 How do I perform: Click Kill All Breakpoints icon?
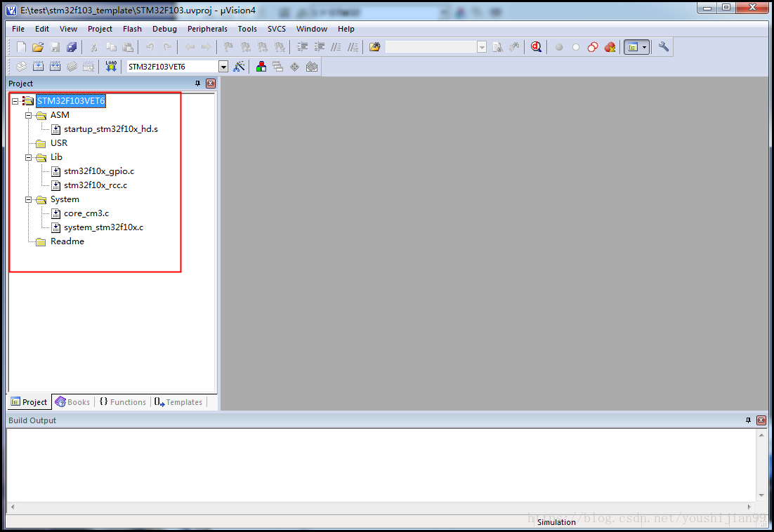610,47
